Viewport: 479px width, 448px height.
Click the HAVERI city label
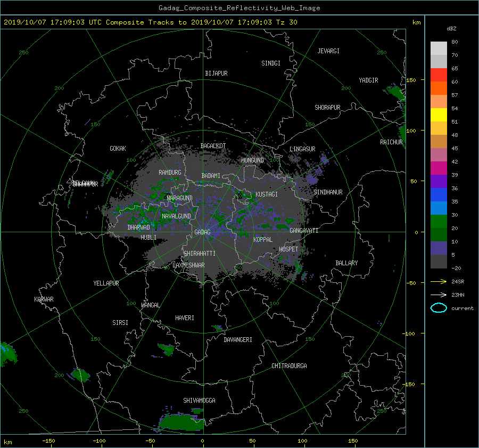pos(185,319)
